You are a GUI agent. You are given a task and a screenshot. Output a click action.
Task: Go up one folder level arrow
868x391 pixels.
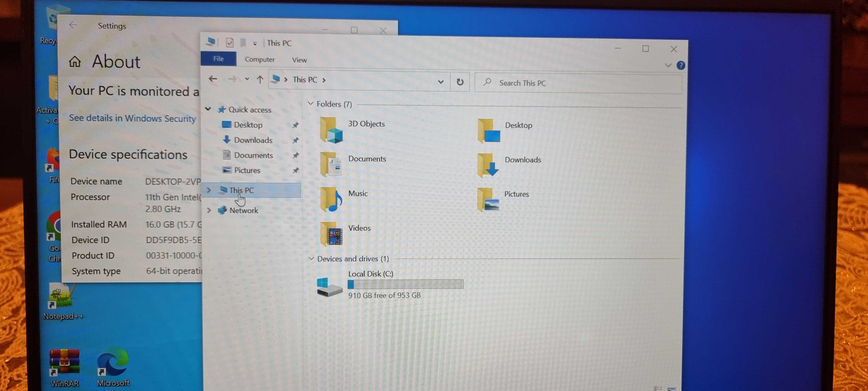point(260,80)
